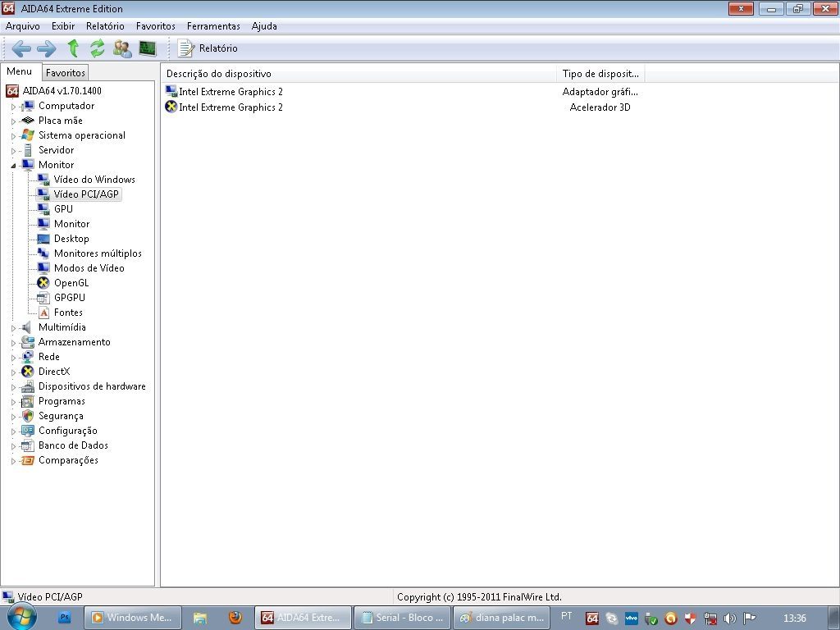
Task: Open the GPU tree item
Action: tap(63, 209)
